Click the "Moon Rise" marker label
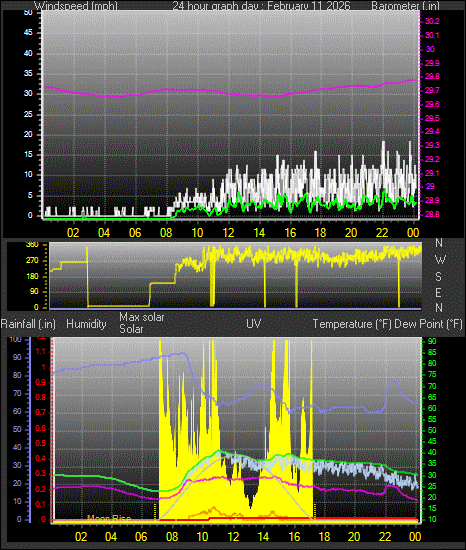This screenshot has height=550, width=466. 109,518
